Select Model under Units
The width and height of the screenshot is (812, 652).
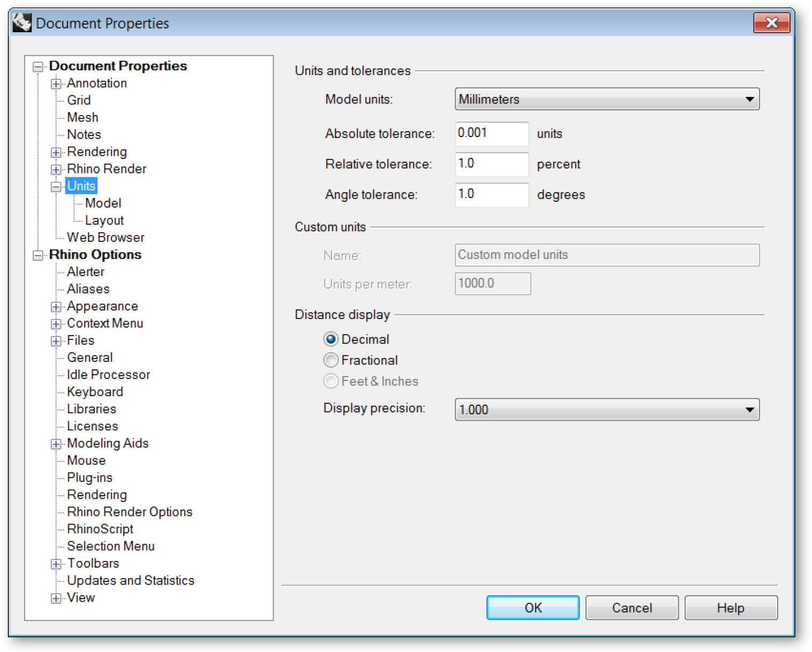click(x=103, y=203)
